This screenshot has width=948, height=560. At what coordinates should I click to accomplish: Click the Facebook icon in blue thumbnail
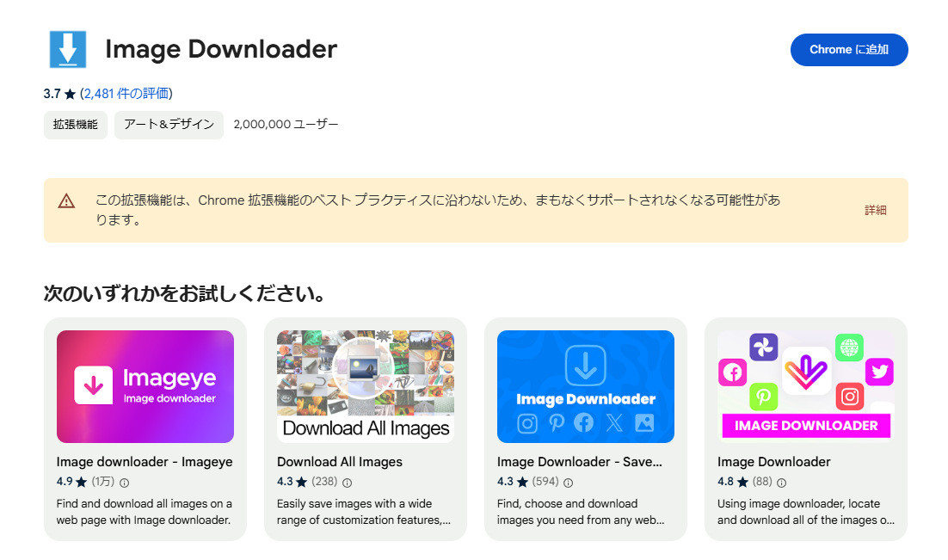pyautogui.click(x=583, y=422)
